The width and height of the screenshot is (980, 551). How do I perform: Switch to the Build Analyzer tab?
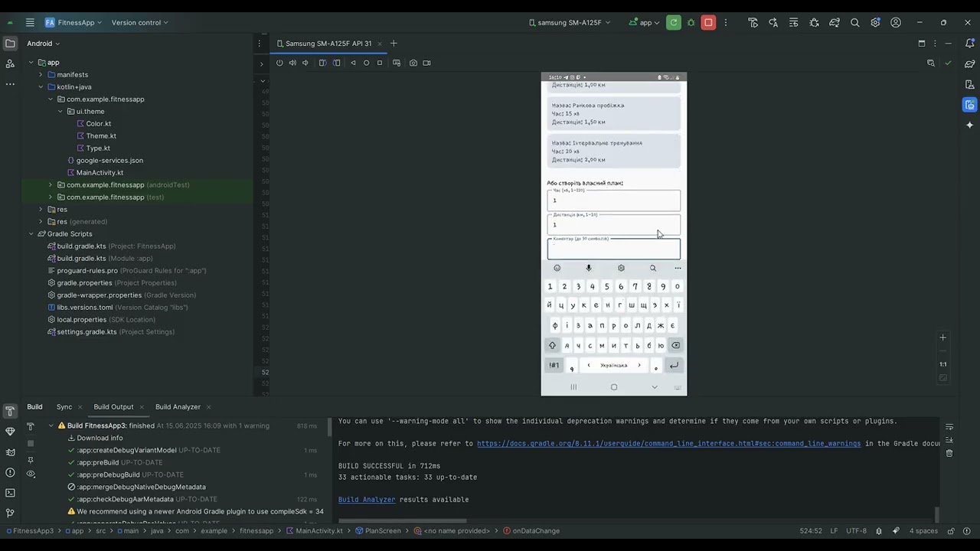coord(178,406)
